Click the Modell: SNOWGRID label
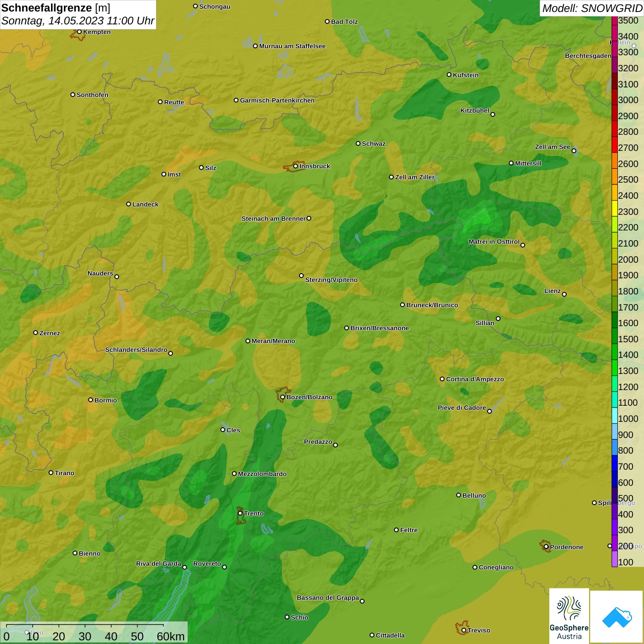 coord(592,8)
